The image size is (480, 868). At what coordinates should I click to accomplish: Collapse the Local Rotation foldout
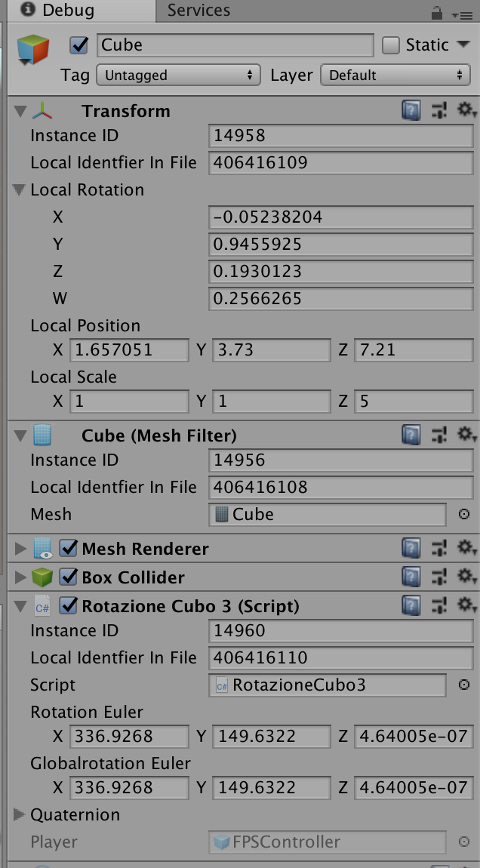point(20,190)
